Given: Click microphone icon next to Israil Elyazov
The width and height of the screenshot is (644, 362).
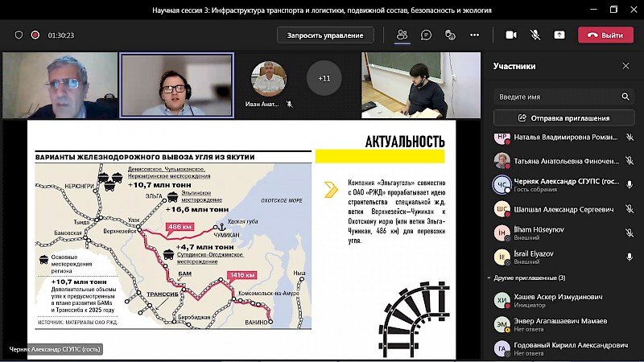Looking at the screenshot, I should [x=630, y=257].
